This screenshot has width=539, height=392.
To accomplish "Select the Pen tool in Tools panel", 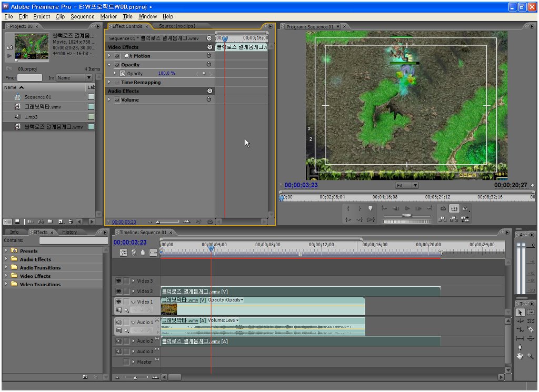I will pos(520,347).
